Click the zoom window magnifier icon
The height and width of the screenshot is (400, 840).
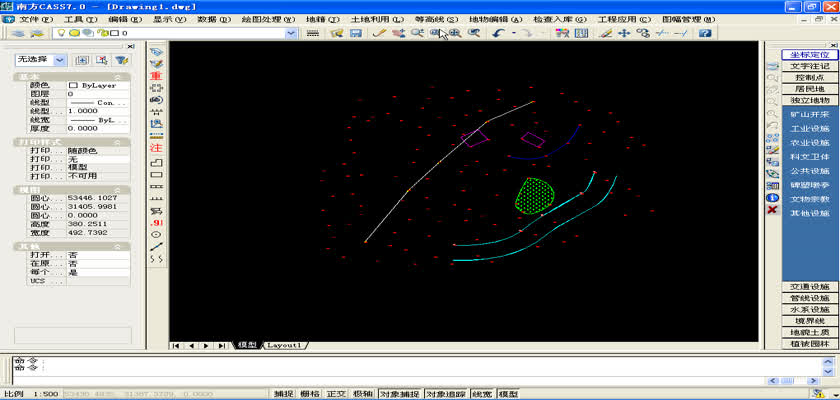pos(434,33)
